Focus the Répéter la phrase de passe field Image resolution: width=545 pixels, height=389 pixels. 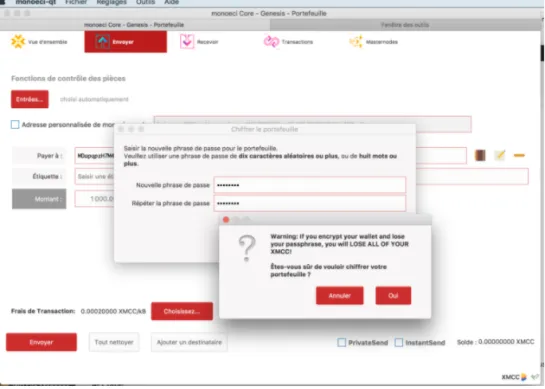point(310,203)
